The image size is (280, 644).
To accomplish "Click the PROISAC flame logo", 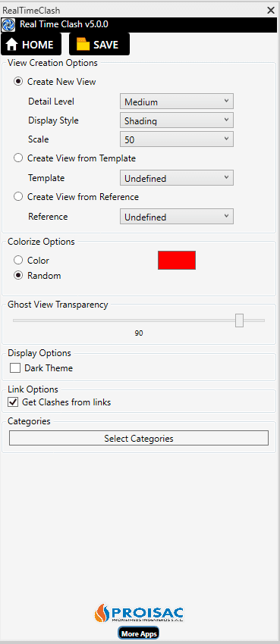I will [100, 613].
